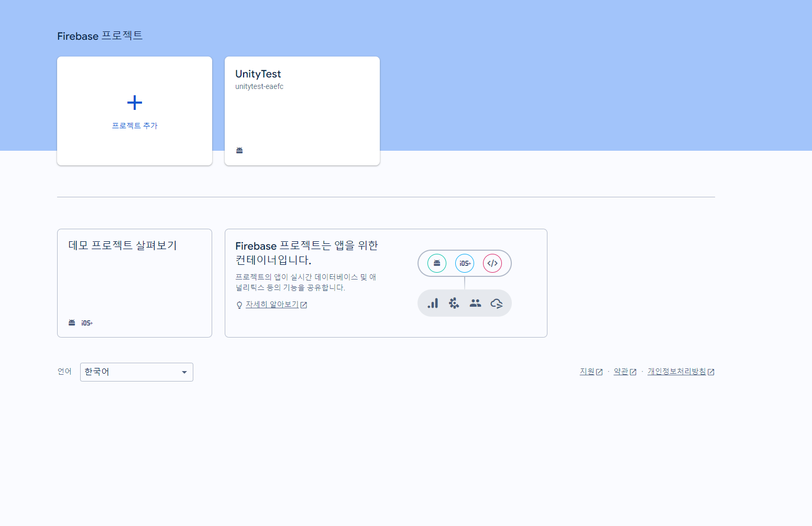Open the 약관 terms link

(x=621, y=371)
